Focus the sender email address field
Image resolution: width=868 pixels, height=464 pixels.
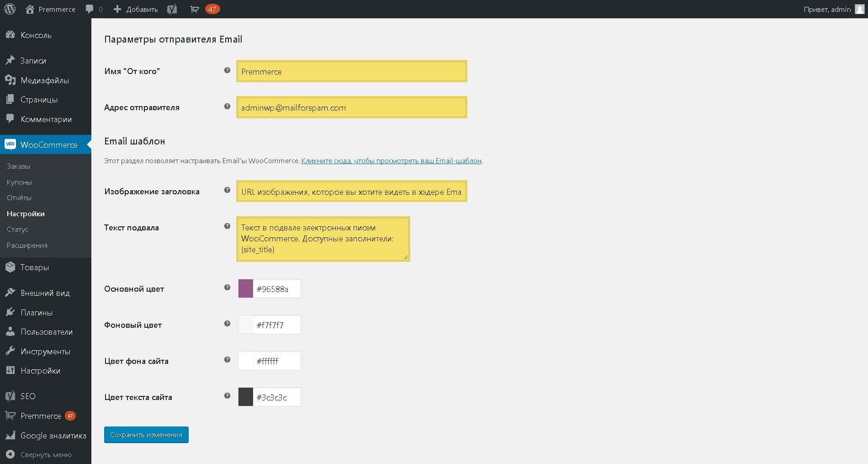click(x=352, y=107)
